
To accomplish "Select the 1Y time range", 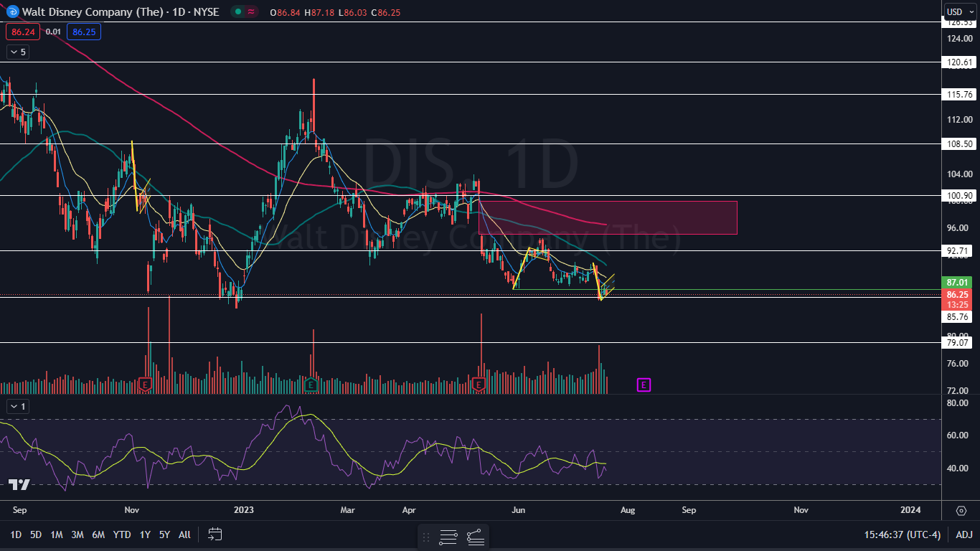I will (145, 534).
